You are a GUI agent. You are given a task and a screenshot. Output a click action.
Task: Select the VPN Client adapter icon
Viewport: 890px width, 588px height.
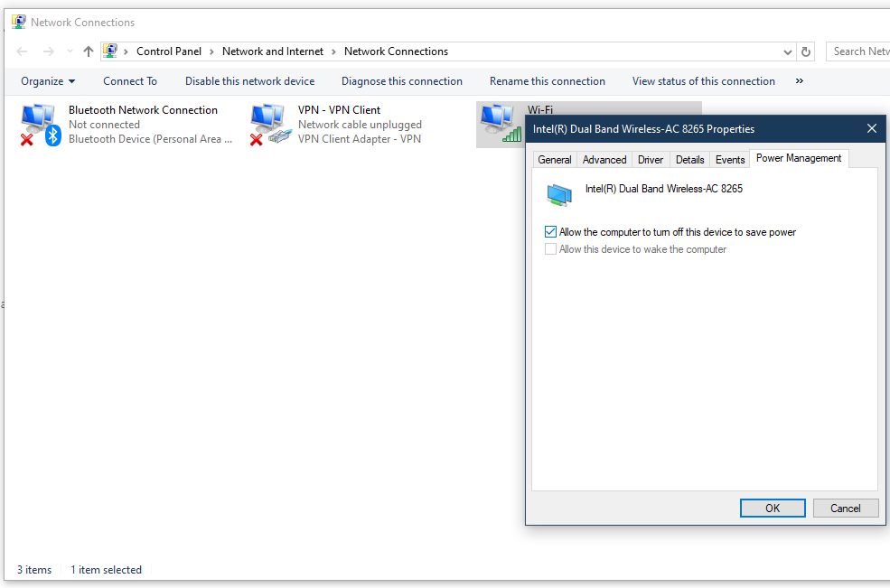(x=270, y=125)
